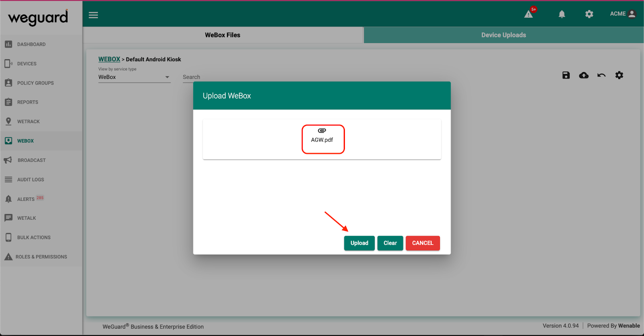Open Roles & Permissions from the sidebar

click(x=41, y=257)
